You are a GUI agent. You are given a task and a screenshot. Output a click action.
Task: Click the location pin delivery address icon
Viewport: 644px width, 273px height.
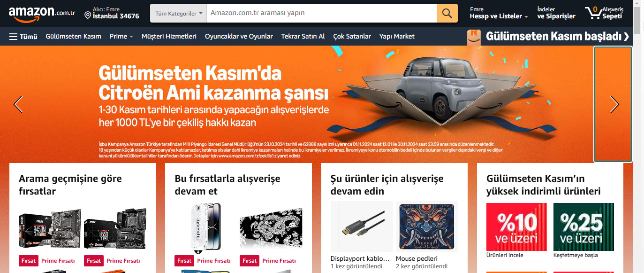(x=88, y=16)
